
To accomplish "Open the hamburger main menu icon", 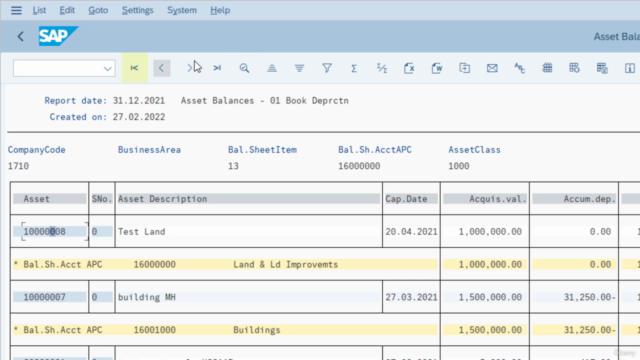I will (x=16, y=10).
